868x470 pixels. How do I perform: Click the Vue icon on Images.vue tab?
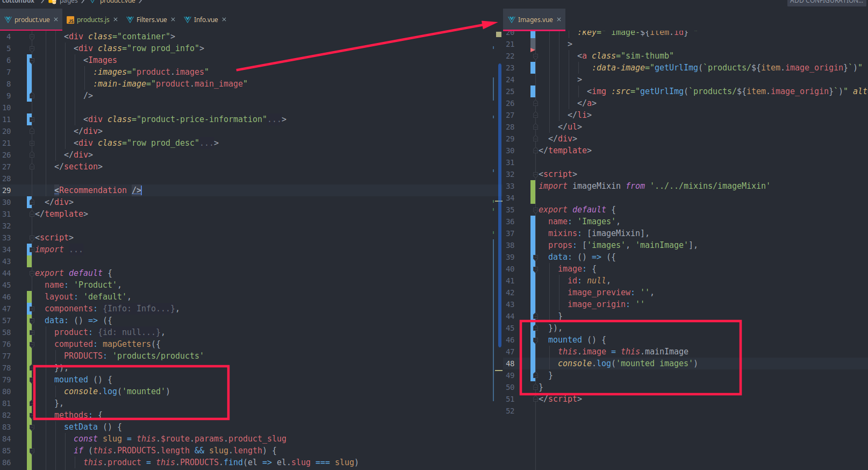coord(512,20)
